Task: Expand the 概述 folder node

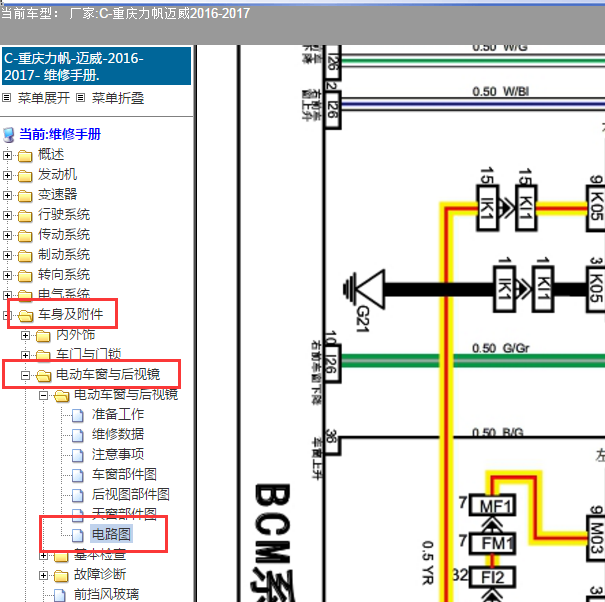Action: [x=7, y=156]
